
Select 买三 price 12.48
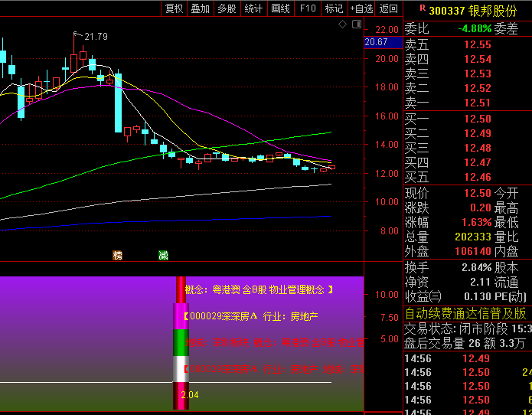(478, 149)
